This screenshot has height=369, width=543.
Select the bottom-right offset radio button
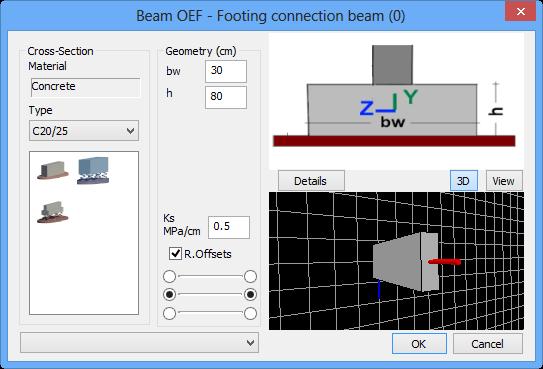(x=250, y=313)
